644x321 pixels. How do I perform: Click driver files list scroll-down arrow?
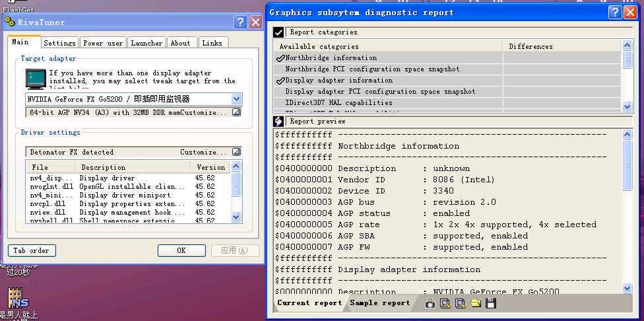(236, 217)
